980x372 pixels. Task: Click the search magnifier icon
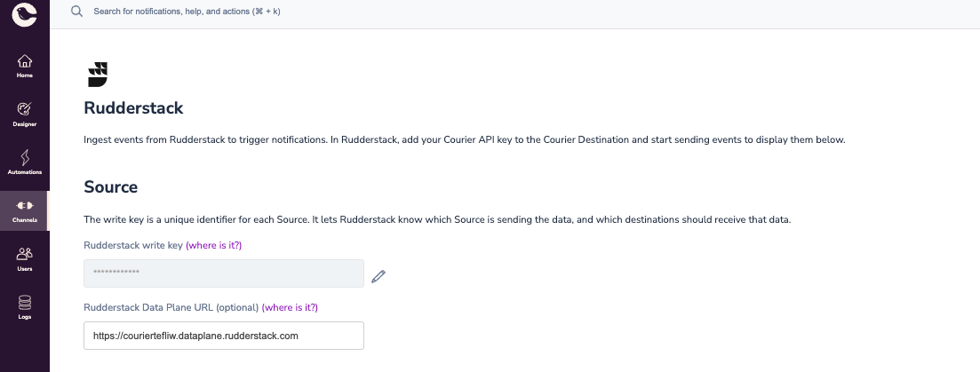tap(77, 12)
